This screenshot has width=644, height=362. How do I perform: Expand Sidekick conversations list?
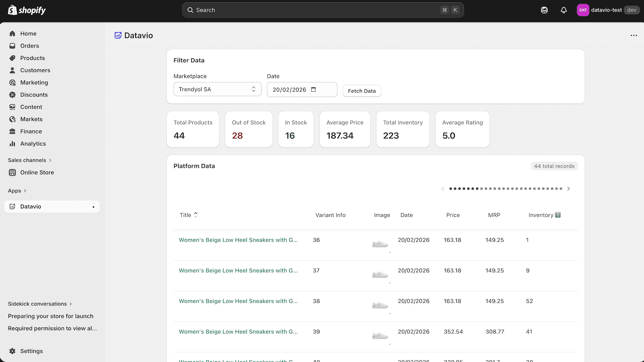tap(40, 304)
